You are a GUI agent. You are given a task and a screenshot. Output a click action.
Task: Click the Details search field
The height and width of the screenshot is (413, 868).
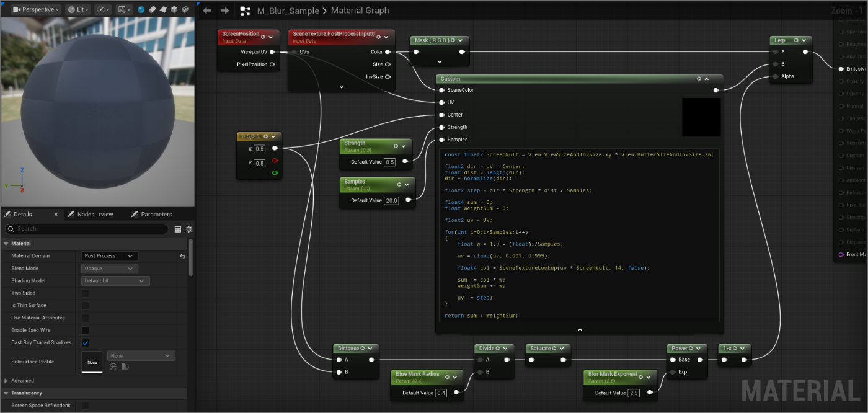[x=87, y=229]
